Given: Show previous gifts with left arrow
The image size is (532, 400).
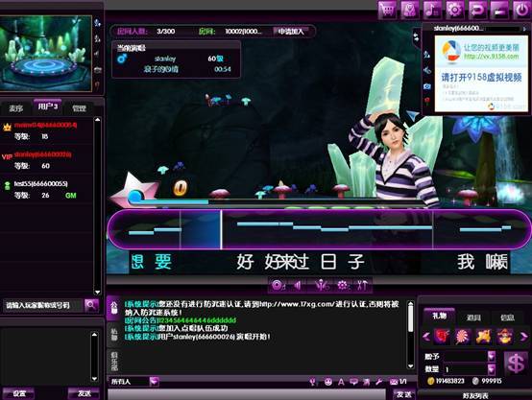Looking at the screenshot, I should pos(426,337).
